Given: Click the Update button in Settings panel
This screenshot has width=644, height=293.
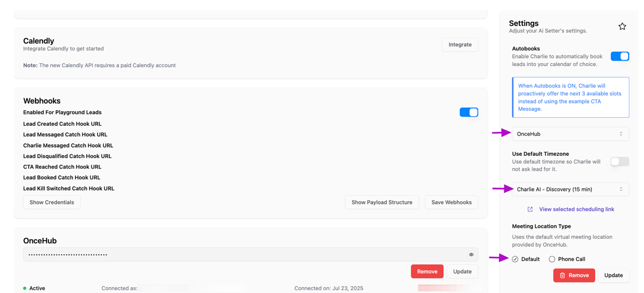Looking at the screenshot, I should click(614, 275).
